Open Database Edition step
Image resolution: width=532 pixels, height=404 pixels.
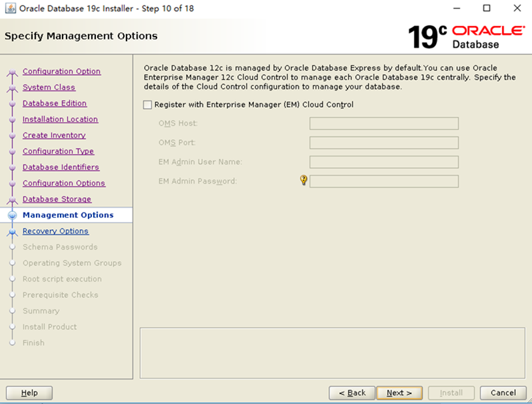tap(55, 103)
